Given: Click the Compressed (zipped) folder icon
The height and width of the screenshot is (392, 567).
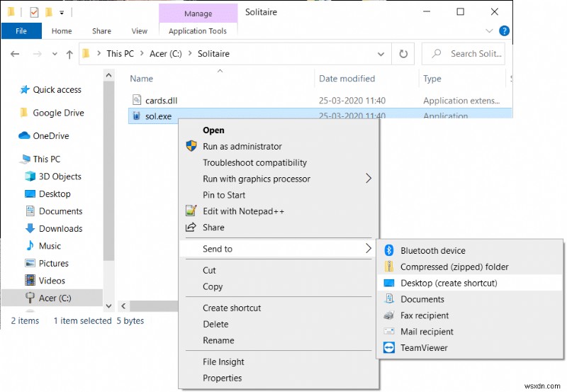Looking at the screenshot, I should click(x=388, y=267).
